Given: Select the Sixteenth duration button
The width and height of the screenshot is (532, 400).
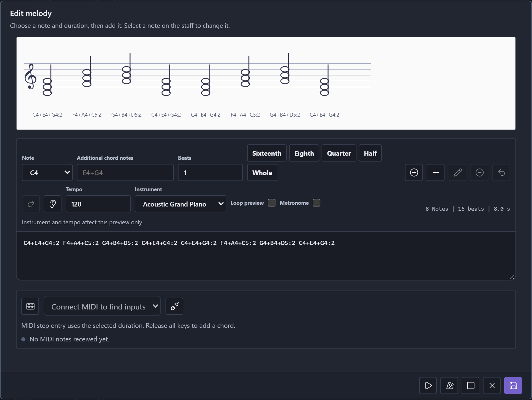Looking at the screenshot, I should (267, 153).
